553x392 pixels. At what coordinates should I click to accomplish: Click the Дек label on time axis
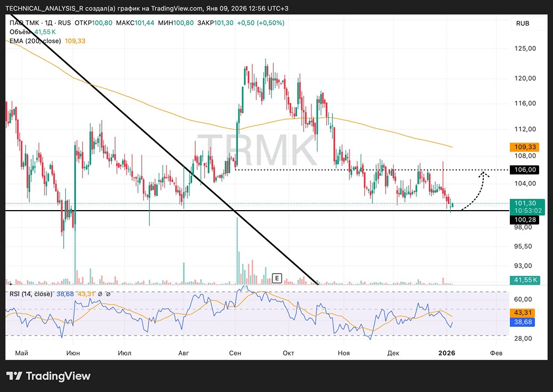(x=393, y=353)
